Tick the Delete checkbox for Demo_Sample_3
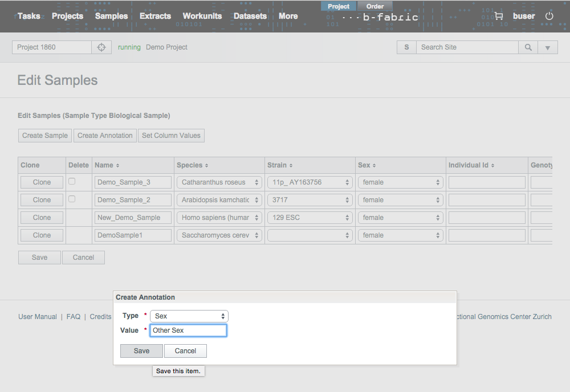This screenshot has height=392, width=570. coord(72,181)
